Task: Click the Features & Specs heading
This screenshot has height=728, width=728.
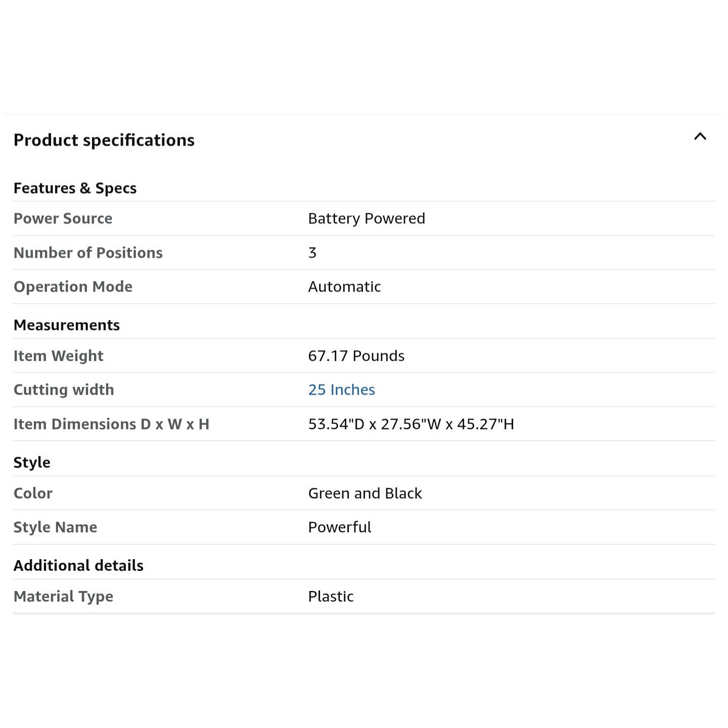Action: coord(75,188)
